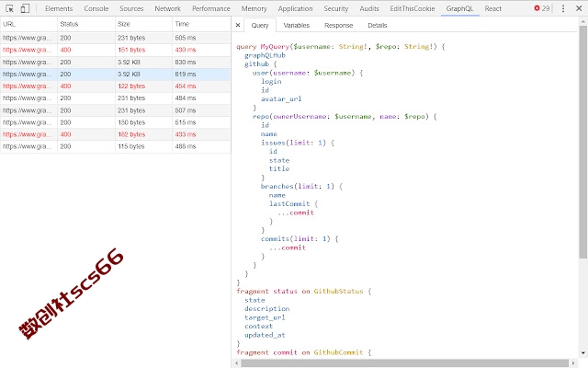Screen dimensions: 588x368
Task: Show the Variables sub-tab
Action: coord(296,25)
